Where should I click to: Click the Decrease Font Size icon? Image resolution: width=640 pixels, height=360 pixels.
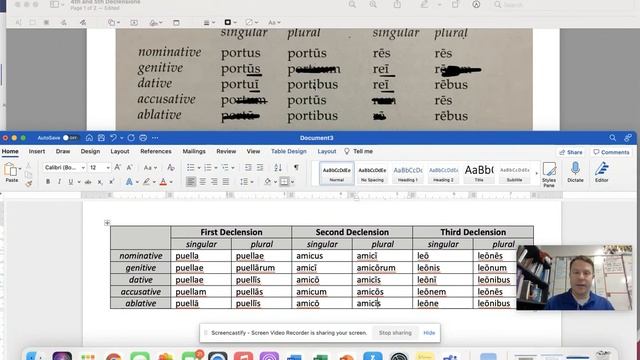coord(129,167)
